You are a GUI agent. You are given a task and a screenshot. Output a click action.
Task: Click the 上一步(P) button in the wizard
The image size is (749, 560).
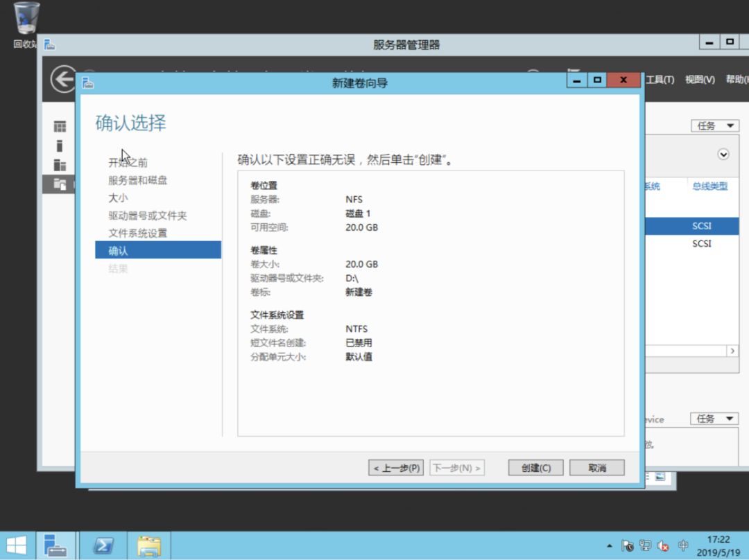click(395, 467)
